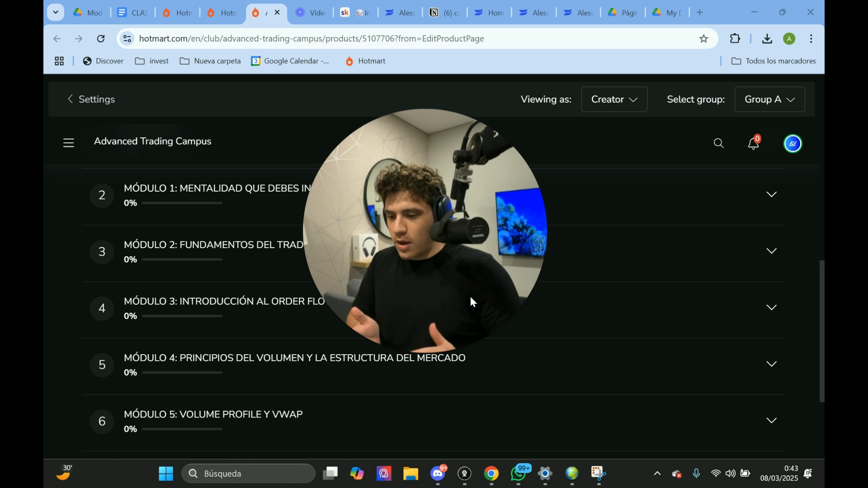Screen dimensions: 868x488
Task: Expand MÓDULO 1 with its chevron
Action: (x=772, y=195)
